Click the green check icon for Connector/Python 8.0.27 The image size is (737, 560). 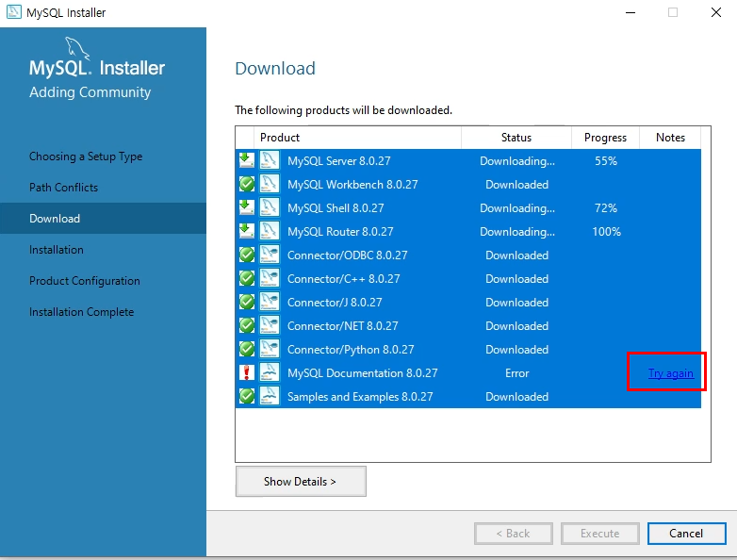[247, 349]
